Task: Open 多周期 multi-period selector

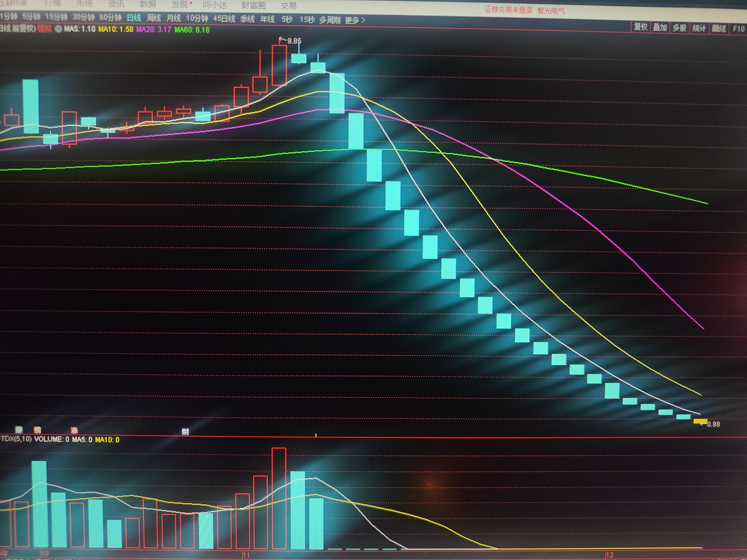Action: point(330,20)
